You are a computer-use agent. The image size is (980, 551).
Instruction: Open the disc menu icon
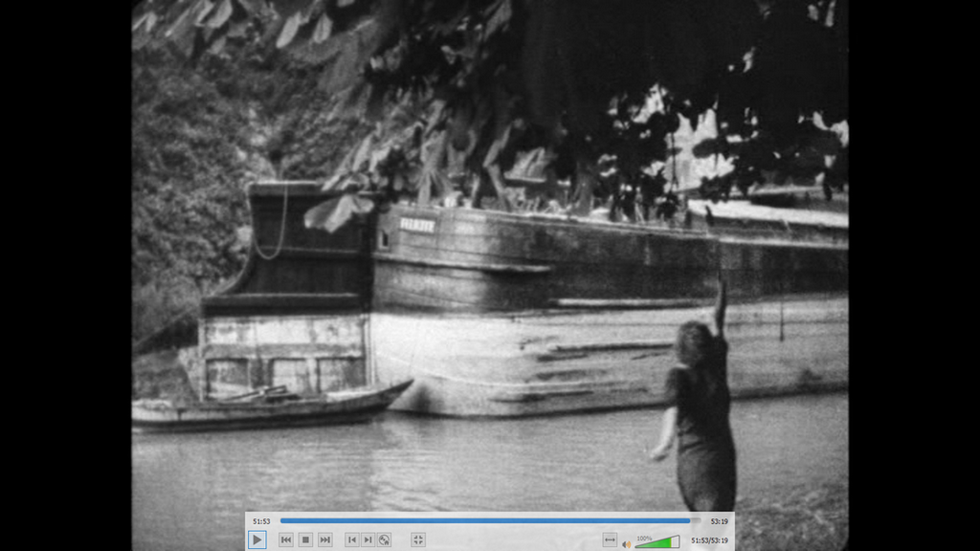(x=384, y=540)
